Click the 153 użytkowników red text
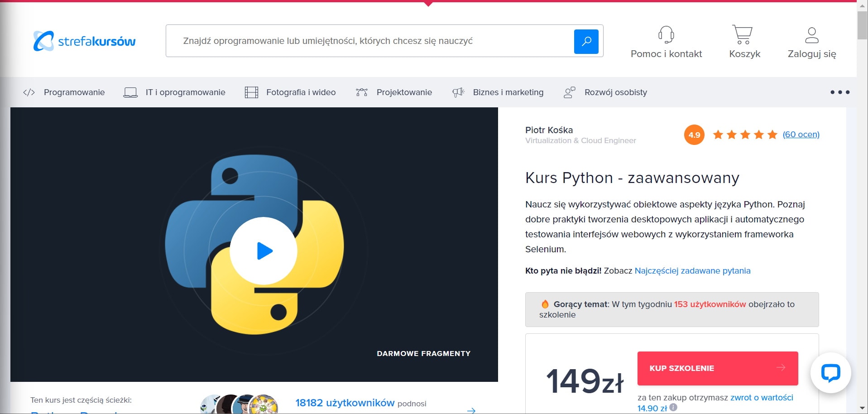Screen dimensions: 868x414 [x=710, y=304]
